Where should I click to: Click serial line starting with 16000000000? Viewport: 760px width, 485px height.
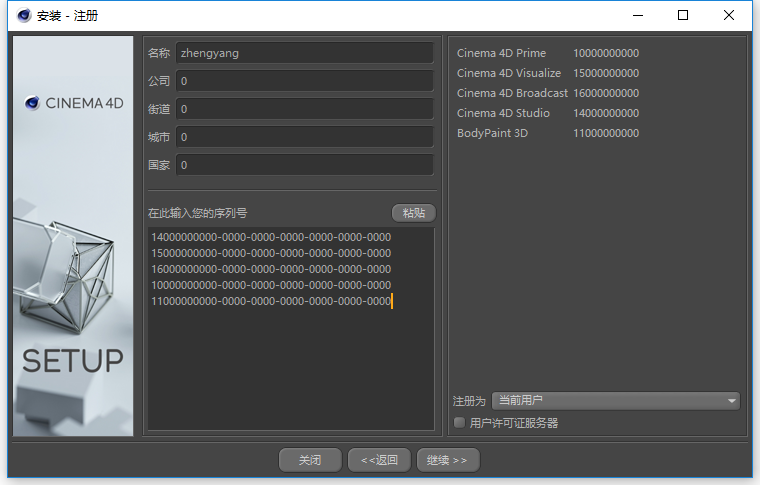click(x=271, y=269)
